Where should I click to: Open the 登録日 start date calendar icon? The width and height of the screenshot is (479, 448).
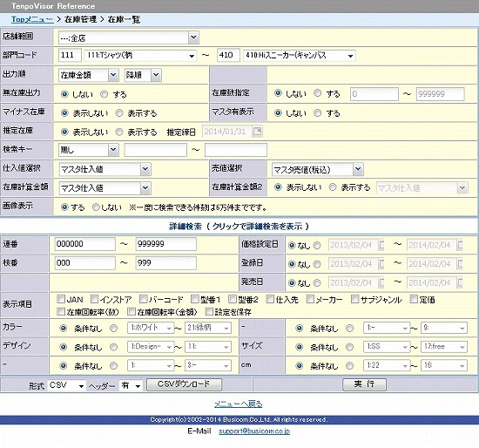381,264
